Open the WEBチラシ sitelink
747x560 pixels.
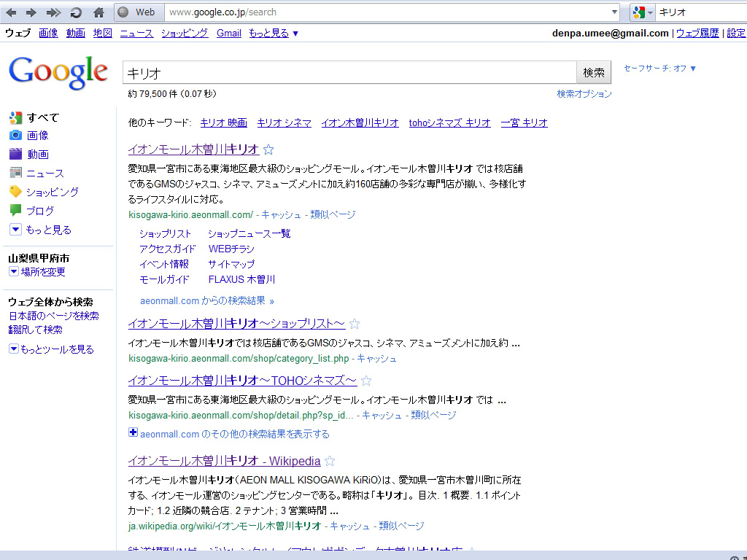(231, 249)
